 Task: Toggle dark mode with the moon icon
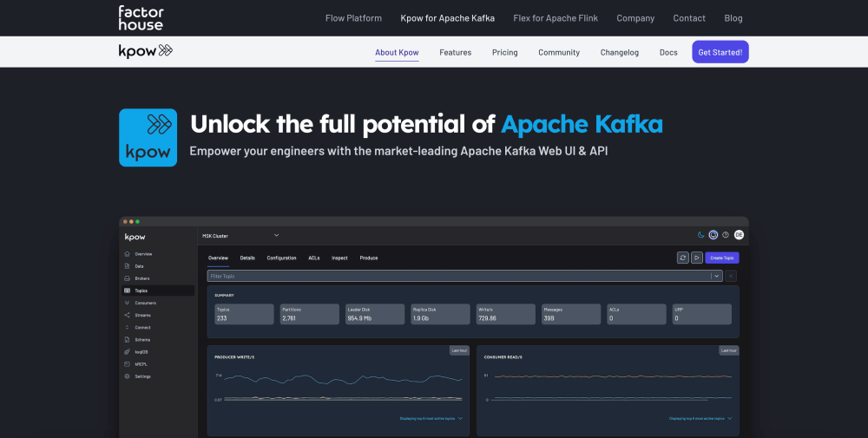701,234
